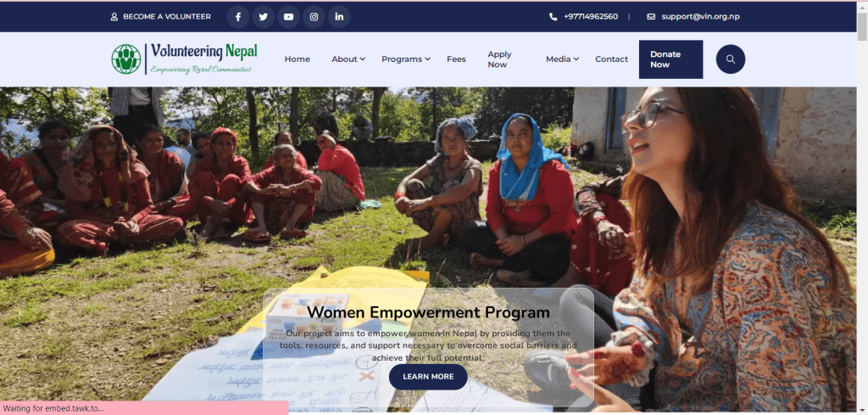Click the round search magnifier button
Image resolution: width=868 pixels, height=415 pixels.
click(730, 59)
